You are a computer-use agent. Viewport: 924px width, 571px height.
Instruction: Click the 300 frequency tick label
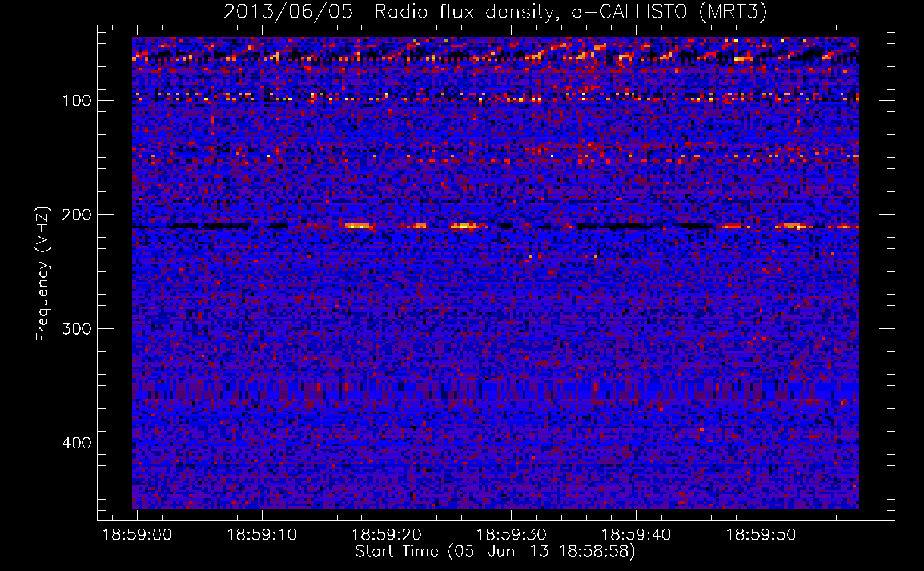pos(76,329)
